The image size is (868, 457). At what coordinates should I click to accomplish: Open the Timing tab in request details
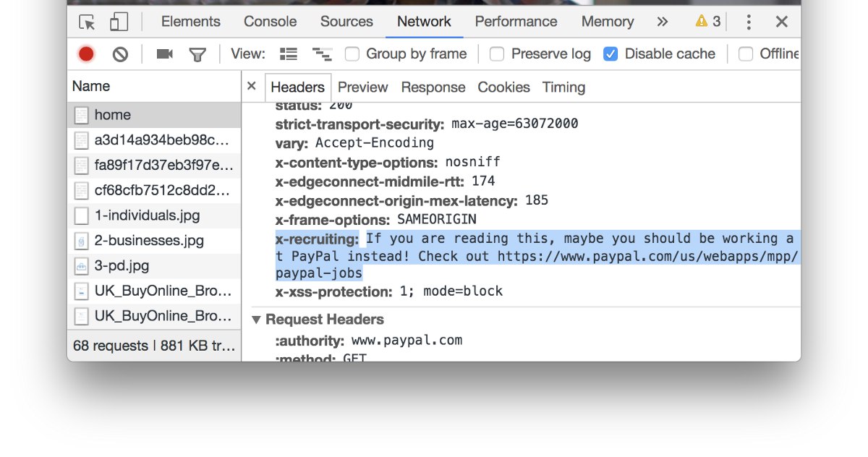tap(563, 87)
